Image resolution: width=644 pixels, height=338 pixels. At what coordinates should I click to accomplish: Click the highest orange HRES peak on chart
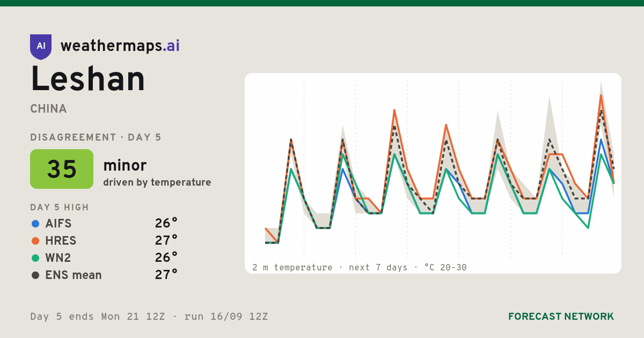tap(601, 95)
